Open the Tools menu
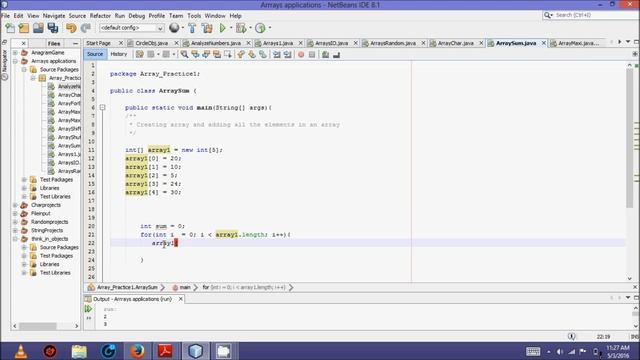 click(194, 16)
